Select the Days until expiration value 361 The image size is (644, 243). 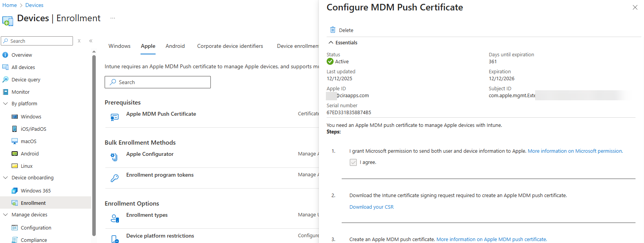click(x=493, y=61)
